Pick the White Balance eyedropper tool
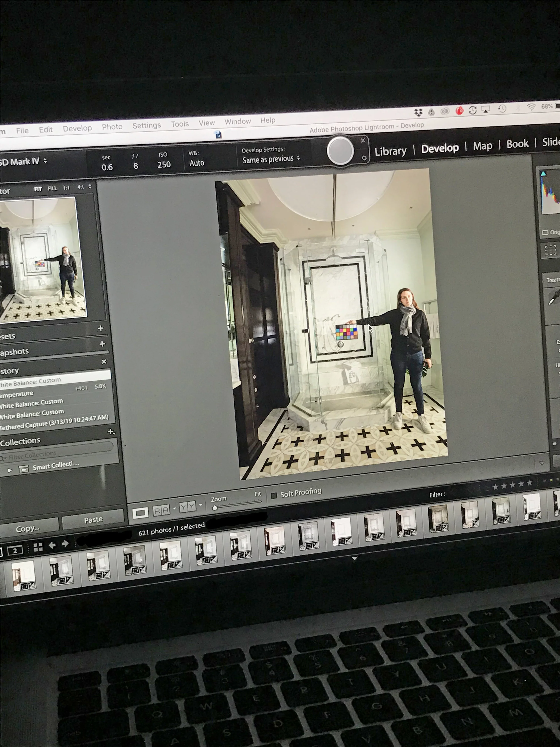Image resolution: width=560 pixels, height=747 pixels. pos(554,297)
